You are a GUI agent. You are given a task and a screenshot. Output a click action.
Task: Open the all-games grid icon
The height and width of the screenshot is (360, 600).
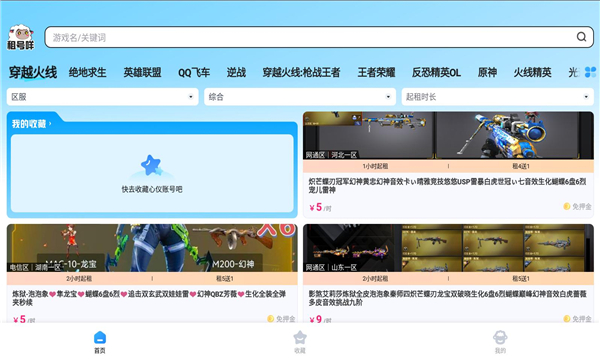[590, 72]
